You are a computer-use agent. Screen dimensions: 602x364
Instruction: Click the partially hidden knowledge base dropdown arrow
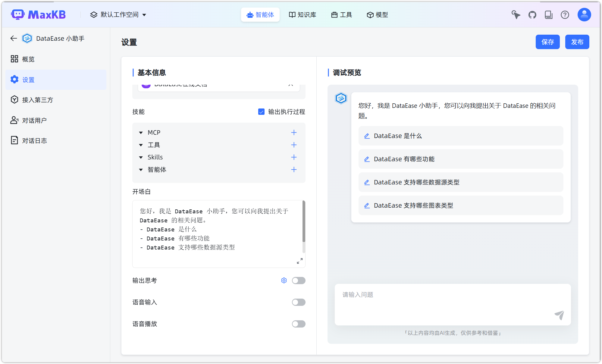(291, 85)
